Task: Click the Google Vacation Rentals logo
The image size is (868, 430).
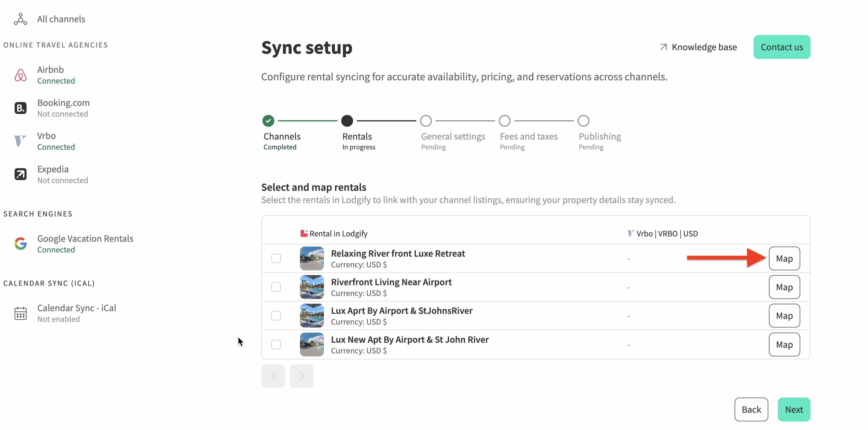Action: (x=20, y=244)
